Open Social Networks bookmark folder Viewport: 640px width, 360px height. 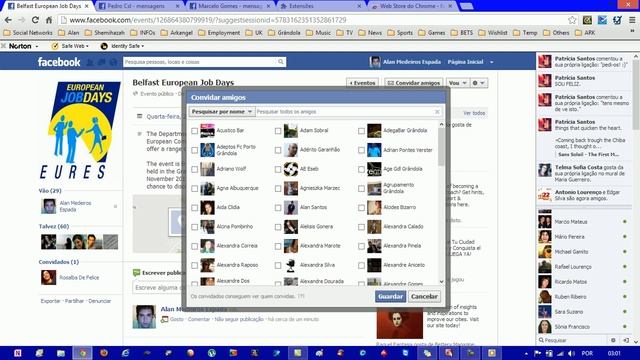coord(28,33)
